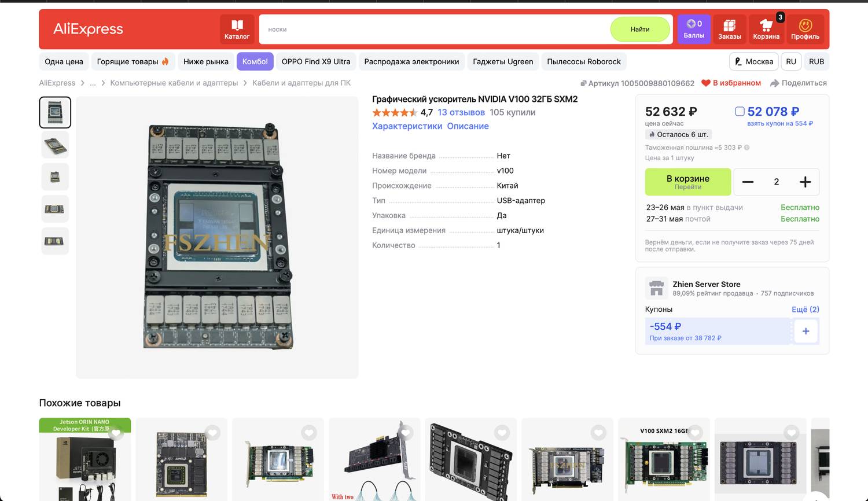Viewport: 868px width, 501px height.
Task: Open the 13 отзывов reviews link
Action: (x=461, y=112)
